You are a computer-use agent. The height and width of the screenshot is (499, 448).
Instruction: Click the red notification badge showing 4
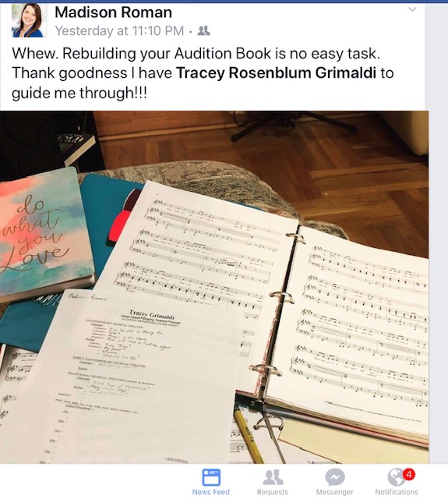[x=409, y=475]
